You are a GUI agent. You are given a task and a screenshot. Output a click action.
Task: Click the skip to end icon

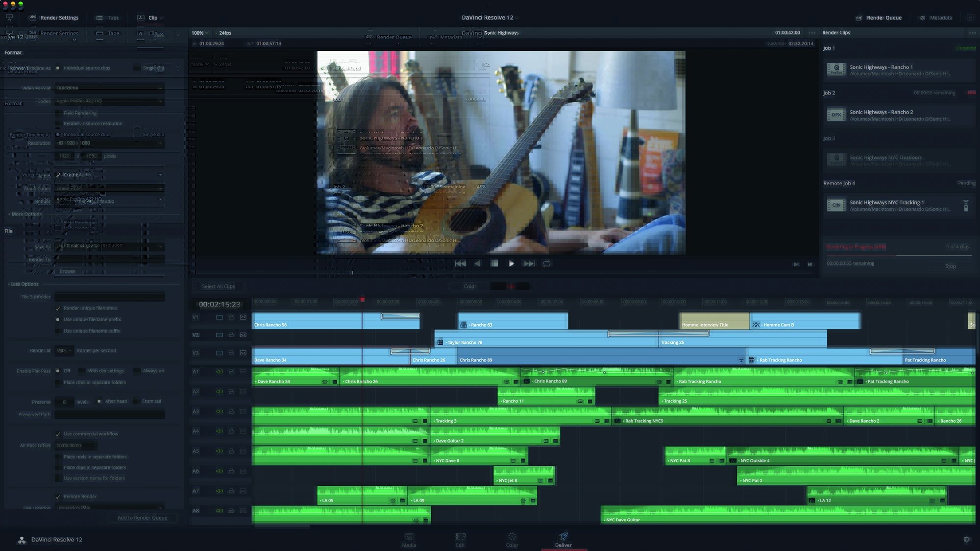click(530, 263)
